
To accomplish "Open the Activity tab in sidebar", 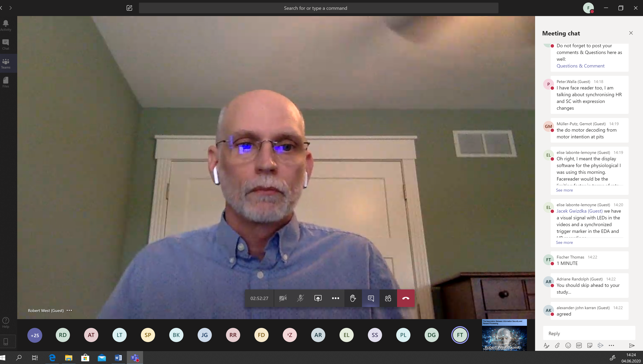I will pos(6,25).
